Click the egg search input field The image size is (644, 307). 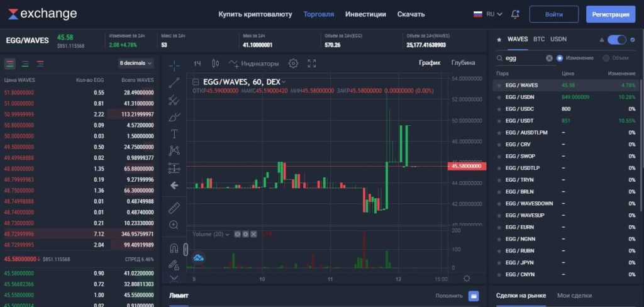[x=524, y=59]
